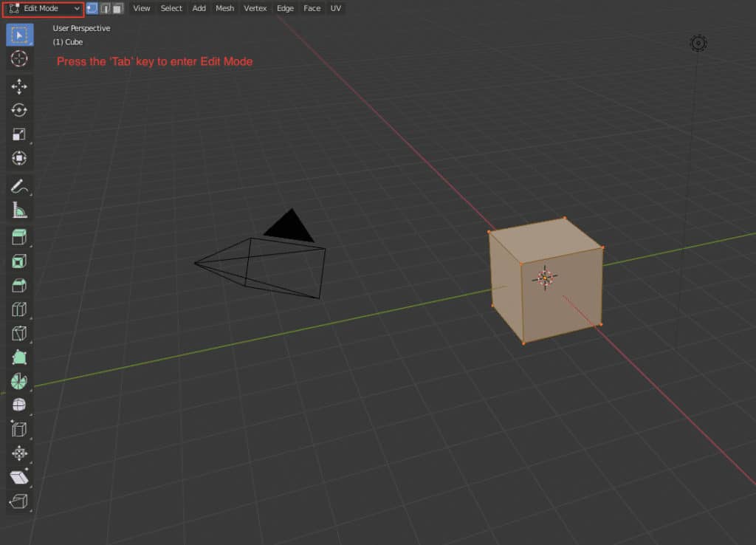
Task: Open the Measure tool
Action: point(19,210)
